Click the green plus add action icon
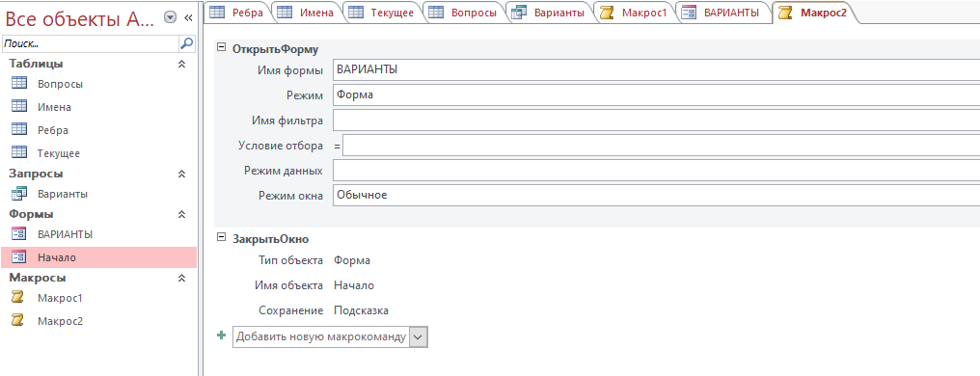Screen dimensions: 980x376 point(221,336)
